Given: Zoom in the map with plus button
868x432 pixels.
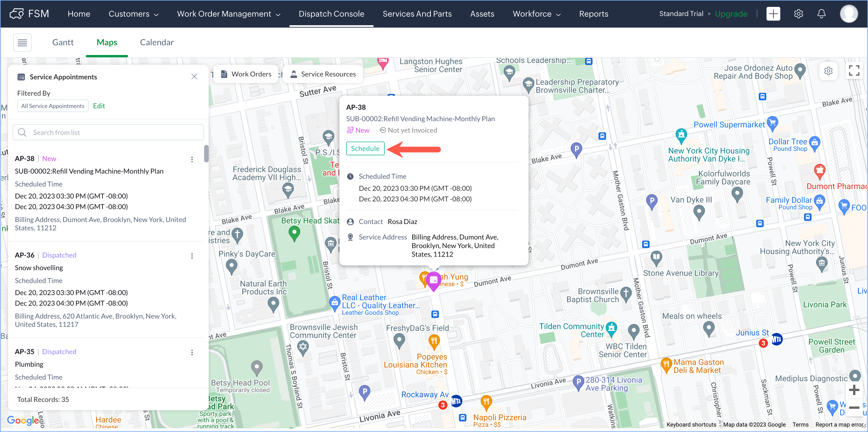Looking at the screenshot, I should coord(854,390).
